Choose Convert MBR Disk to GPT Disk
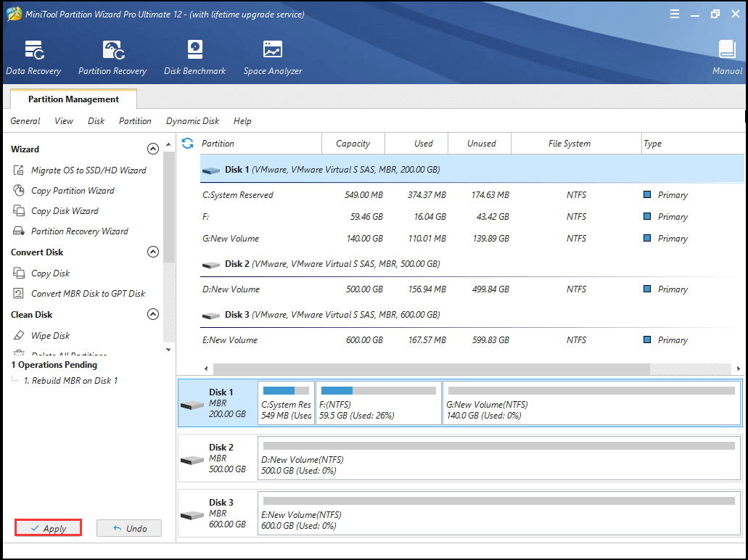The width and height of the screenshot is (748, 560). 81,293
